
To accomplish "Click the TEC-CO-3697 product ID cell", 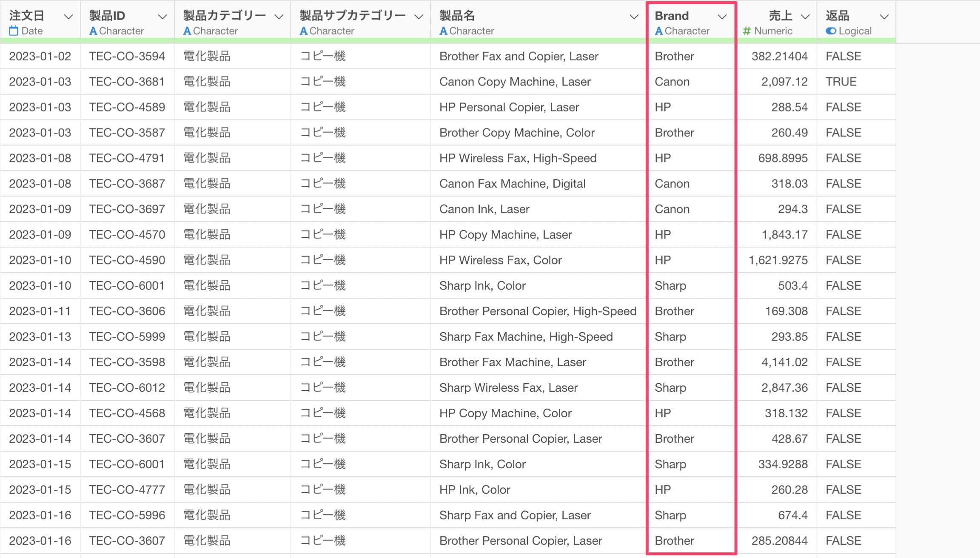I will [127, 209].
